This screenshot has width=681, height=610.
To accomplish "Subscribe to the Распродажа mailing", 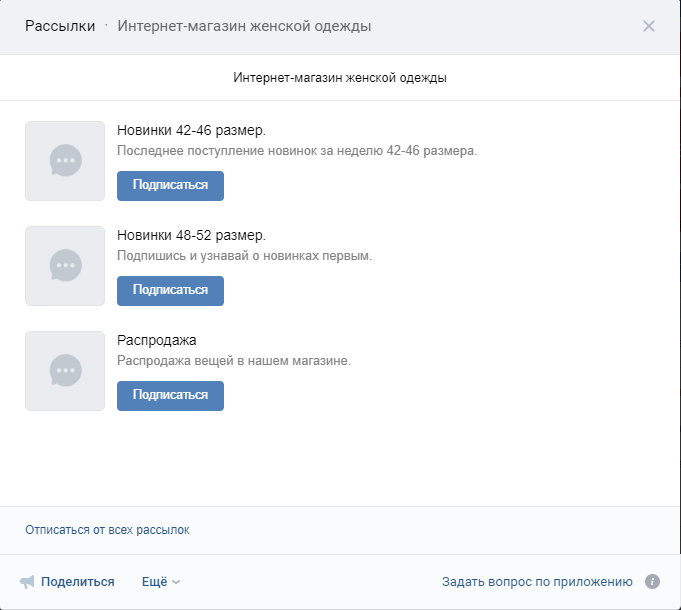I will (170, 396).
